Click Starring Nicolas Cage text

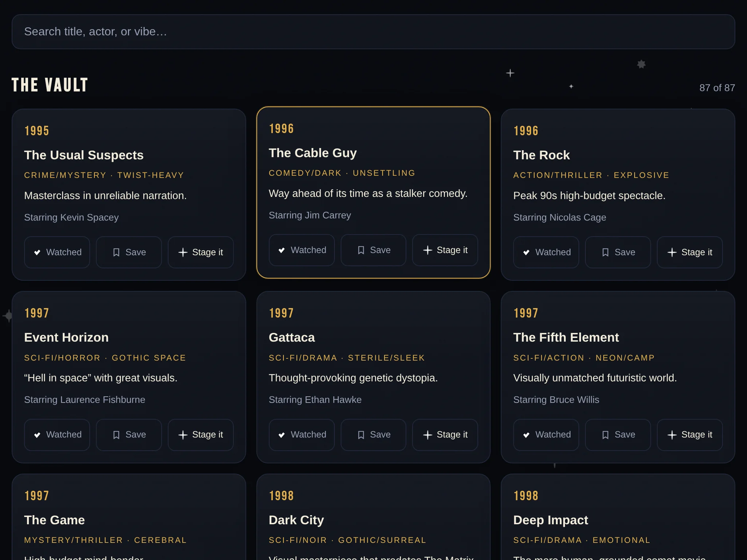(x=560, y=217)
